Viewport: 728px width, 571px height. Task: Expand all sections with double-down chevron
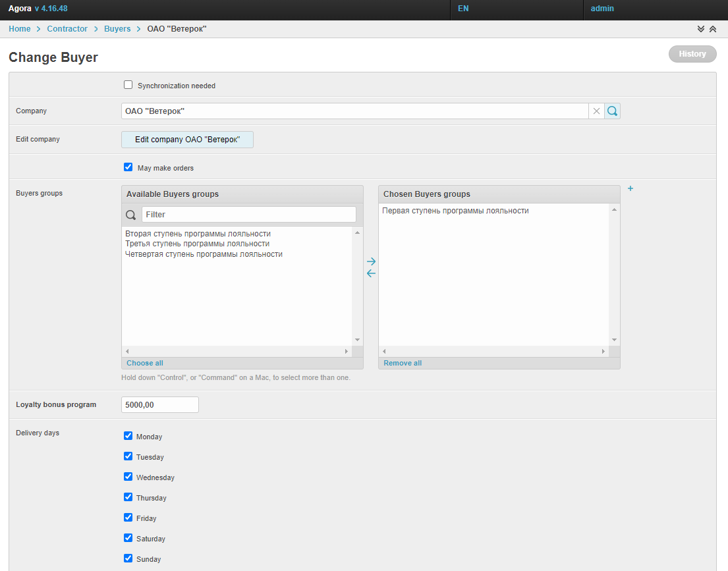(701, 29)
